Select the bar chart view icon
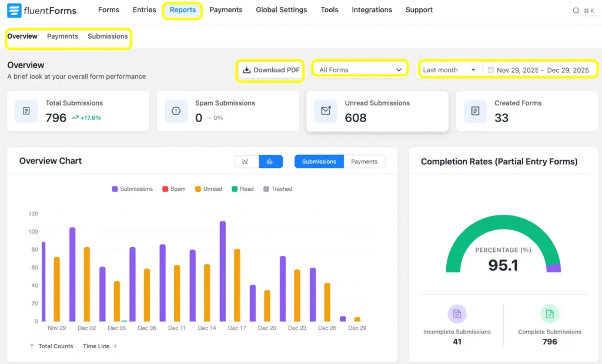The height and width of the screenshot is (364, 602). click(x=270, y=161)
